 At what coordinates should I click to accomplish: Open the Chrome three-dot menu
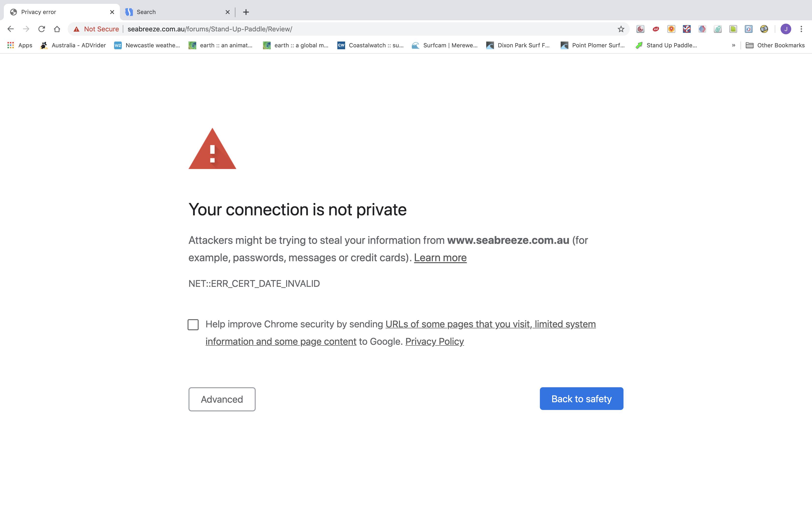[x=801, y=29]
